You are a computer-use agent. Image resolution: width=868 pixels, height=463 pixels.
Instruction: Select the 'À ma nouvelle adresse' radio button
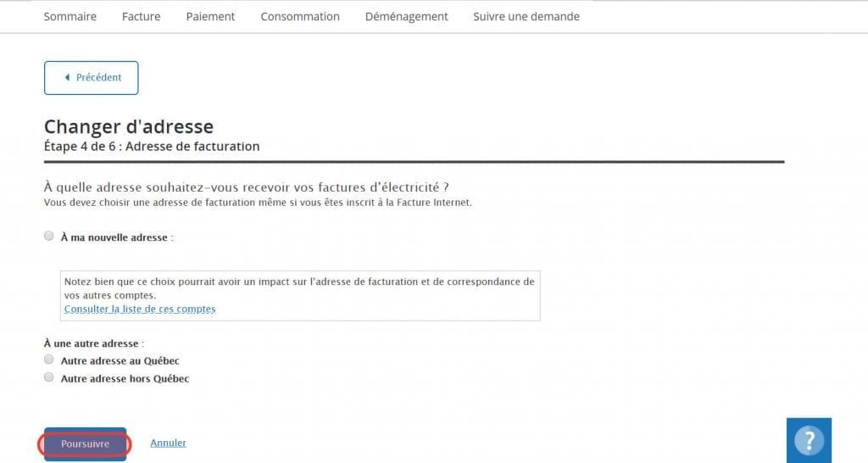(48, 236)
